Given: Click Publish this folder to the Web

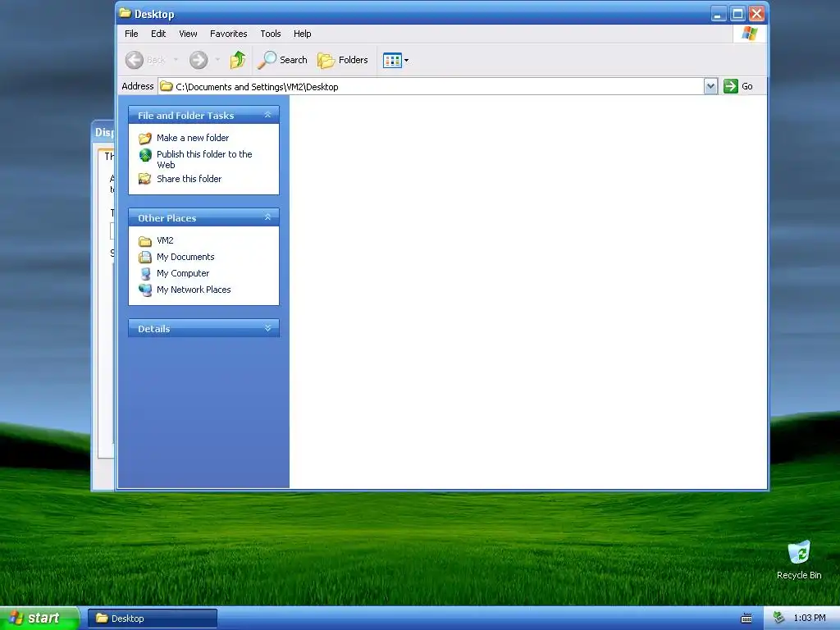Looking at the screenshot, I should pyautogui.click(x=204, y=159).
